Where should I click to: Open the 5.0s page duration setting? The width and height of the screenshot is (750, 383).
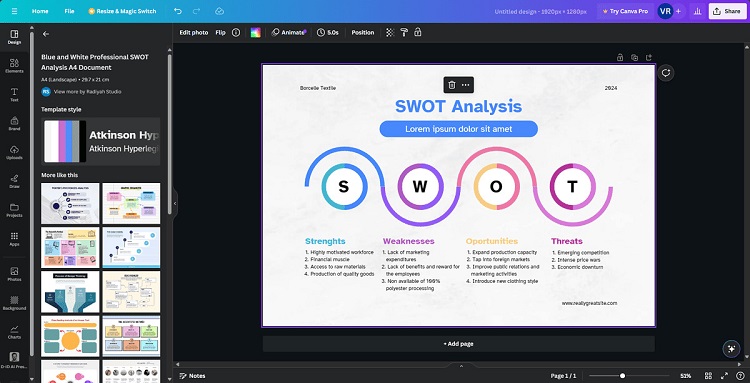tap(328, 33)
